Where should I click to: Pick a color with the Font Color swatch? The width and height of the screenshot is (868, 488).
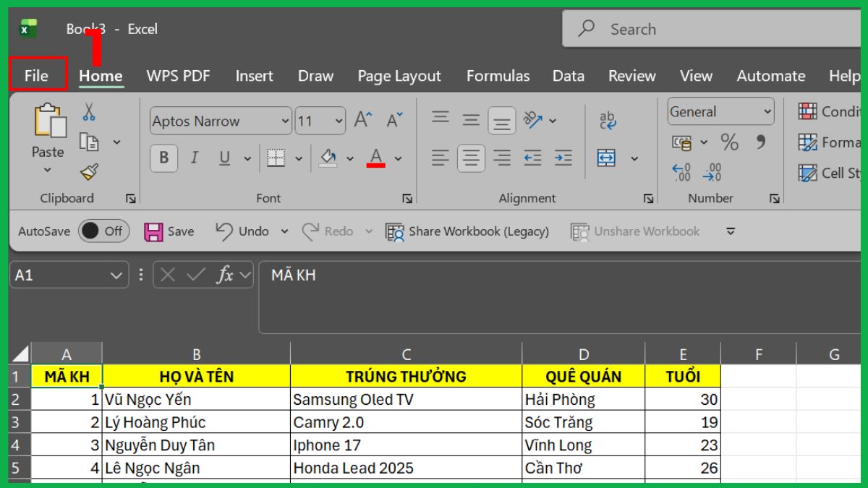(x=375, y=158)
